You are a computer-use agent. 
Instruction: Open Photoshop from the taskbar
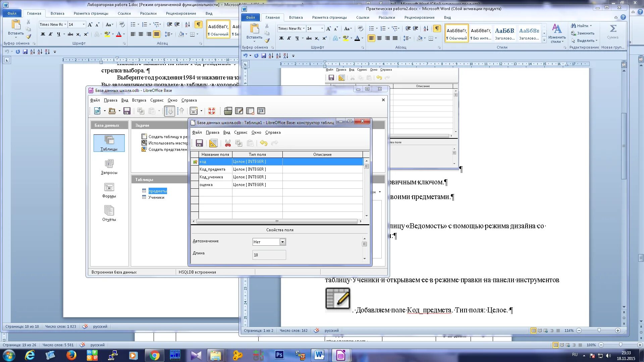[x=279, y=355]
